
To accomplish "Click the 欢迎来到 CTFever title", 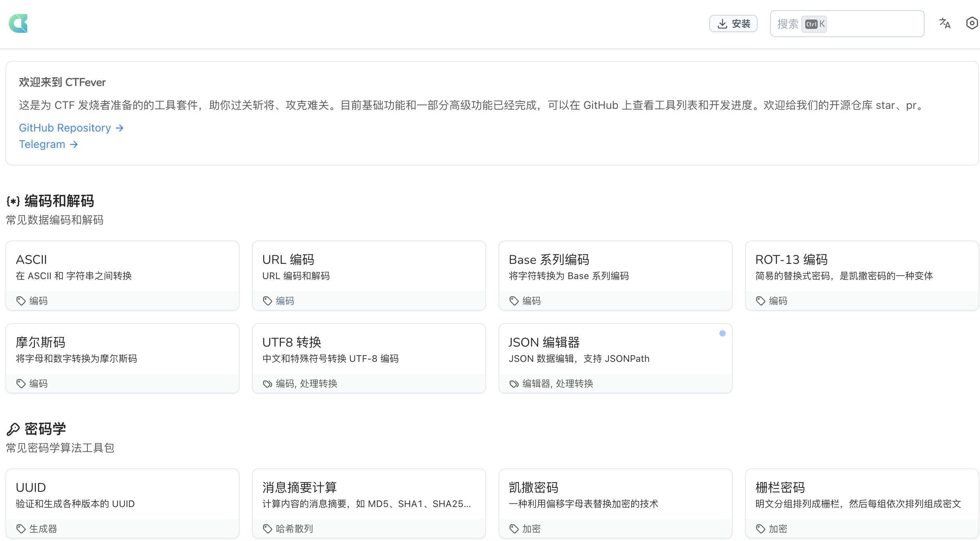I will [62, 82].
